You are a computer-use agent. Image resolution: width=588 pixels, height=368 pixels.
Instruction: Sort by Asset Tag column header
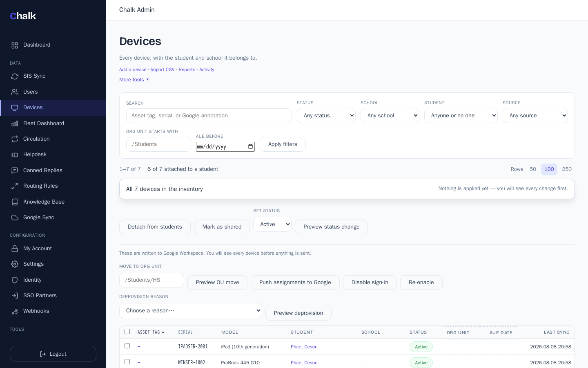151,332
